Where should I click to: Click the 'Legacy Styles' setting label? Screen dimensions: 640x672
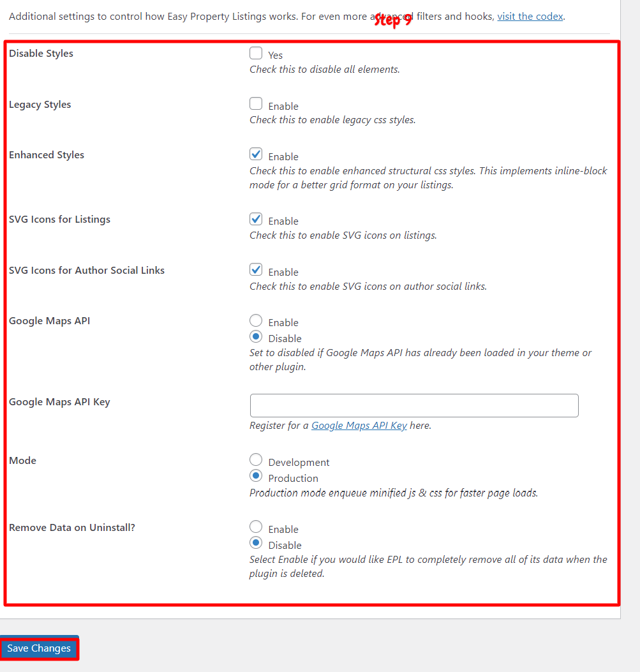[x=40, y=105]
